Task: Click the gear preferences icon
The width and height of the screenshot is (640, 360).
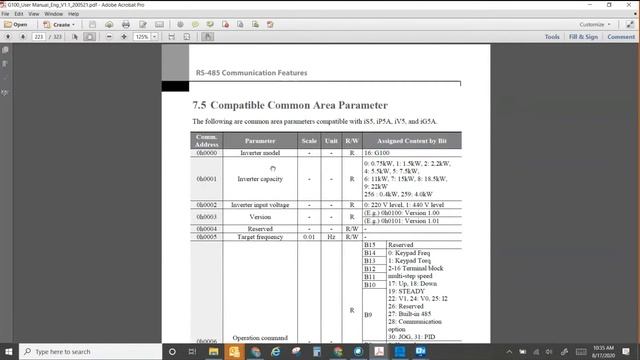Action: 180,24
